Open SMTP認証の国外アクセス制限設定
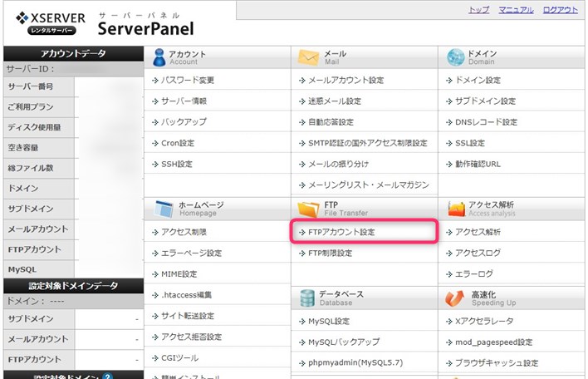The width and height of the screenshot is (588, 379). [367, 143]
